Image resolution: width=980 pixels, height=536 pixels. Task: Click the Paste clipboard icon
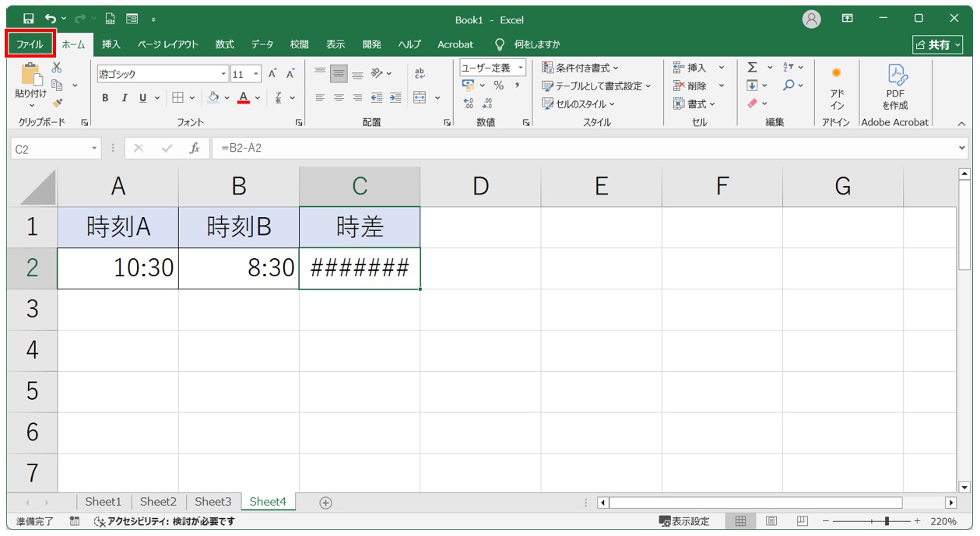point(31,74)
